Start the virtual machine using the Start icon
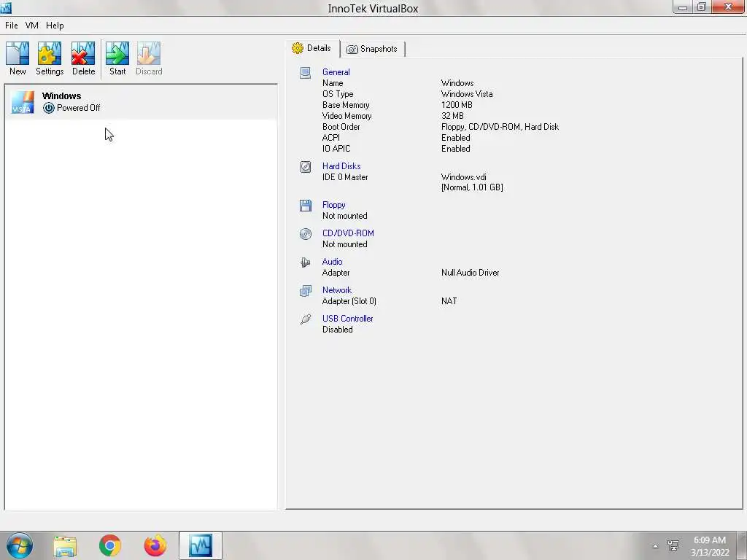Viewport: 747px width, 560px height. click(117, 53)
